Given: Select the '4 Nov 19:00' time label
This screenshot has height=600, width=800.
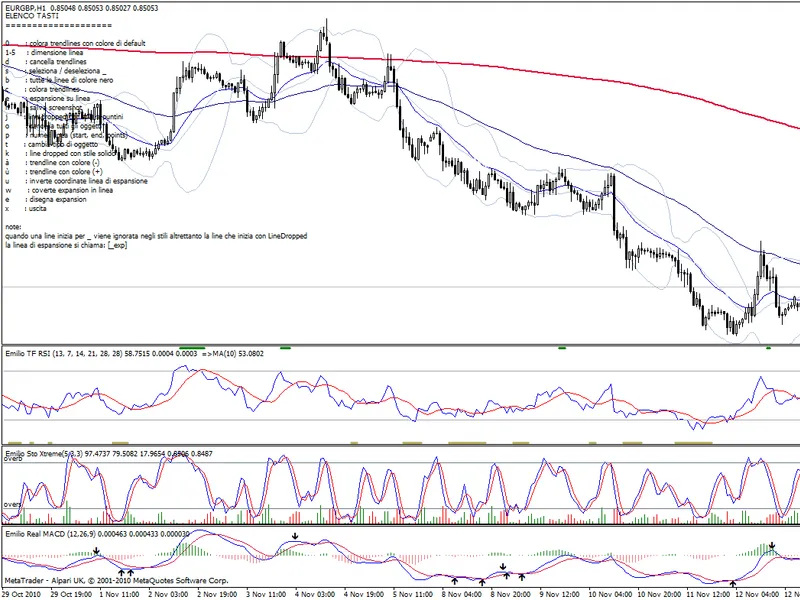Looking at the screenshot, I should 364,594.
